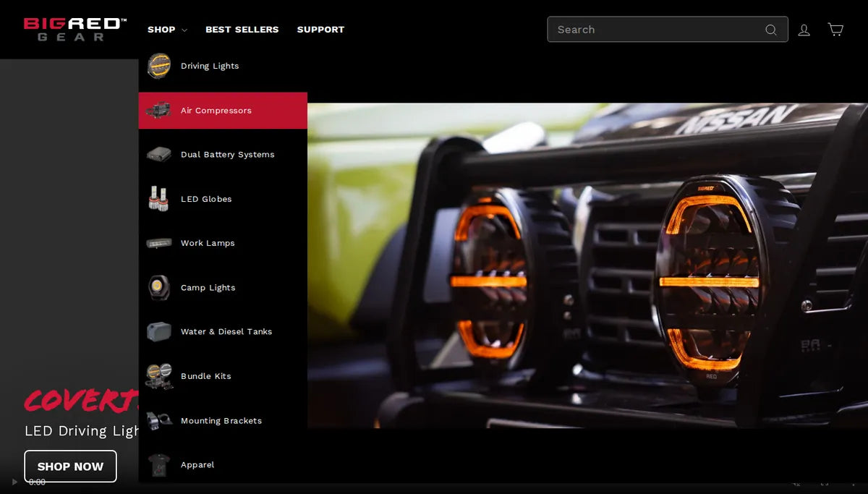Click the Camp Lights thumbnail icon
Screen dimensions: 868x494
coord(159,288)
